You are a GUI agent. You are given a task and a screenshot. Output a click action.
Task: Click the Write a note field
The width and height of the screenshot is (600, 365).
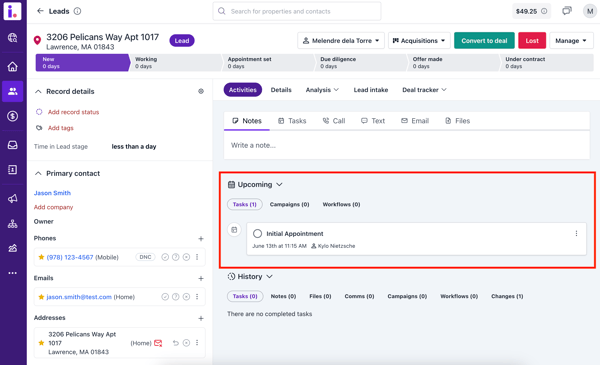click(406, 145)
